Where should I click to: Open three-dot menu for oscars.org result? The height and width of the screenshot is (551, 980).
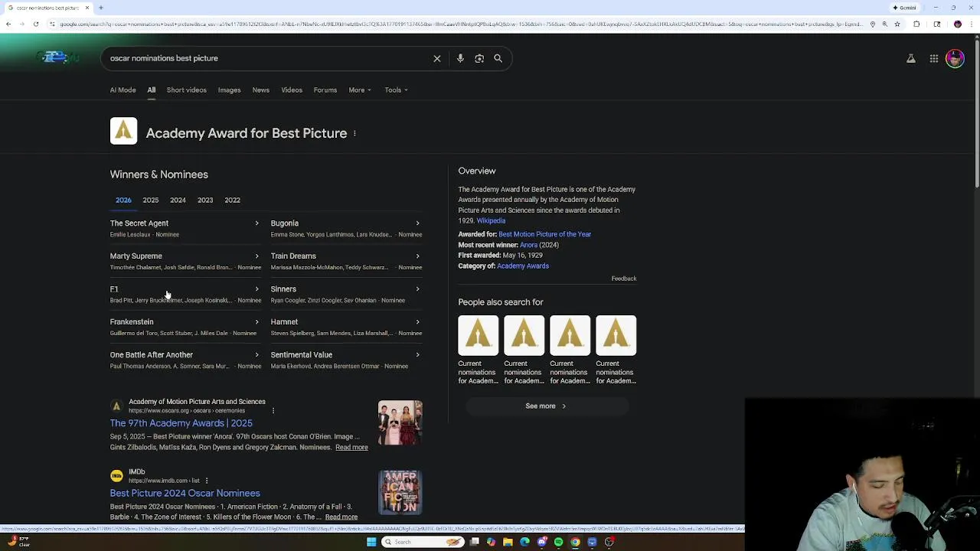[273, 411]
